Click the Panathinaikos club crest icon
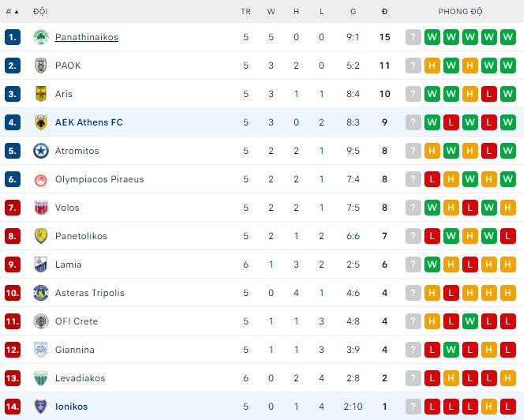The image size is (527, 420). pyautogui.click(x=41, y=37)
